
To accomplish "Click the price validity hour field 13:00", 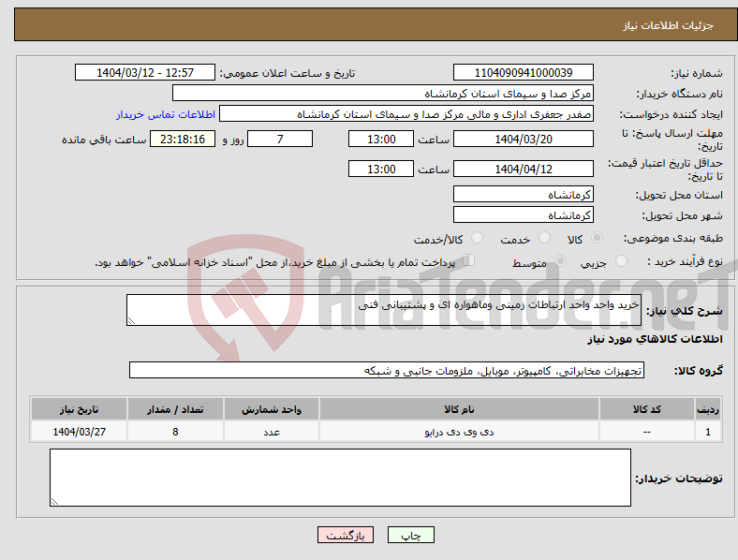I will 381,169.
